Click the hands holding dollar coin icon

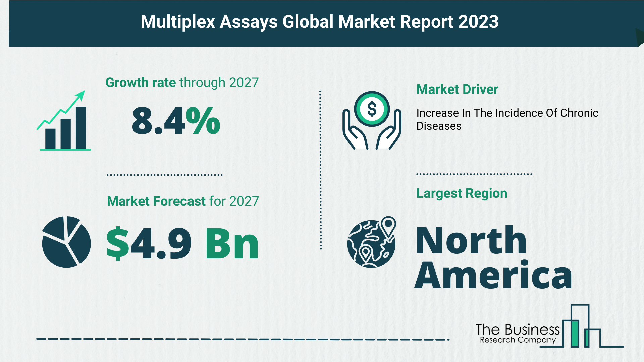372,120
